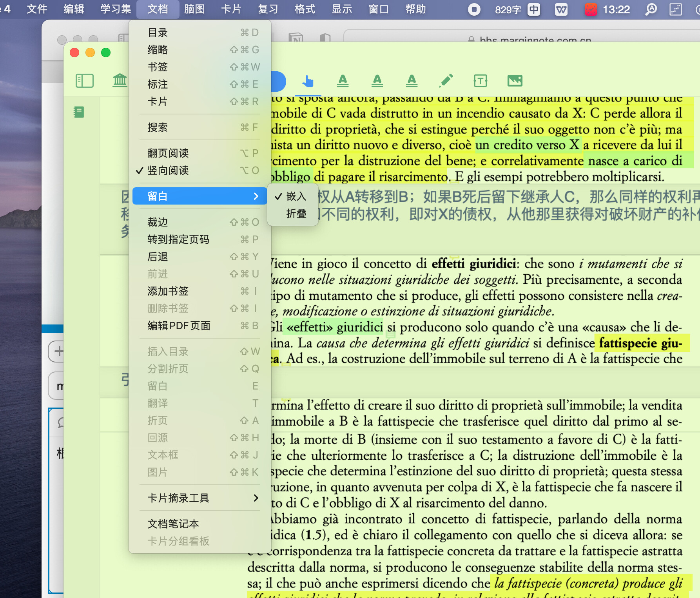
Task: Choose 缩略 thumbnail view
Action: point(200,50)
